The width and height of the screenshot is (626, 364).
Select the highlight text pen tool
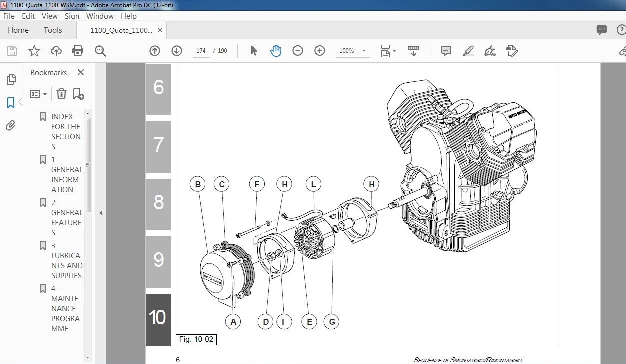point(468,51)
